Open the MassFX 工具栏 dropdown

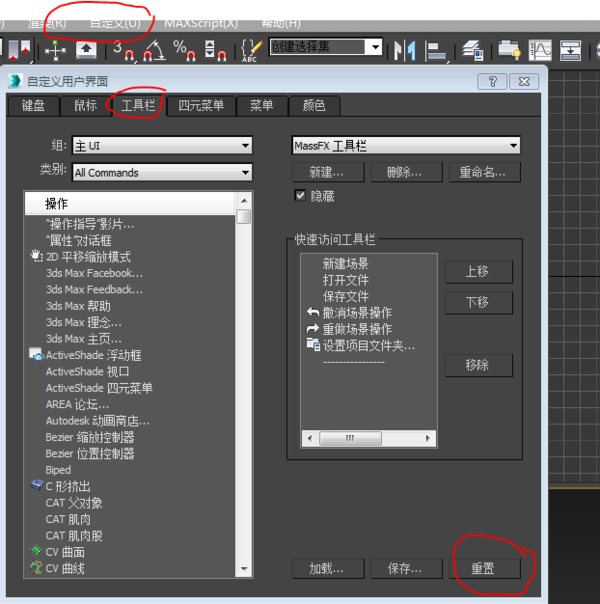click(406, 146)
